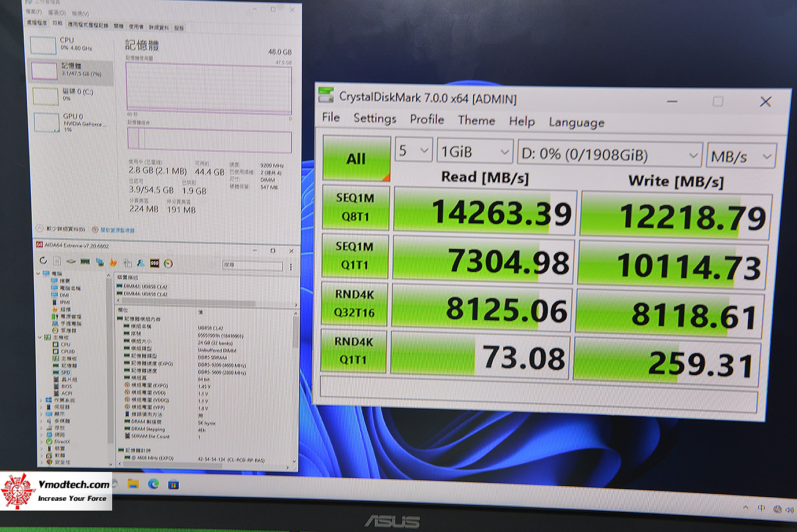
Task: Open Microsoft Store from the taskbar
Action: coord(174,484)
